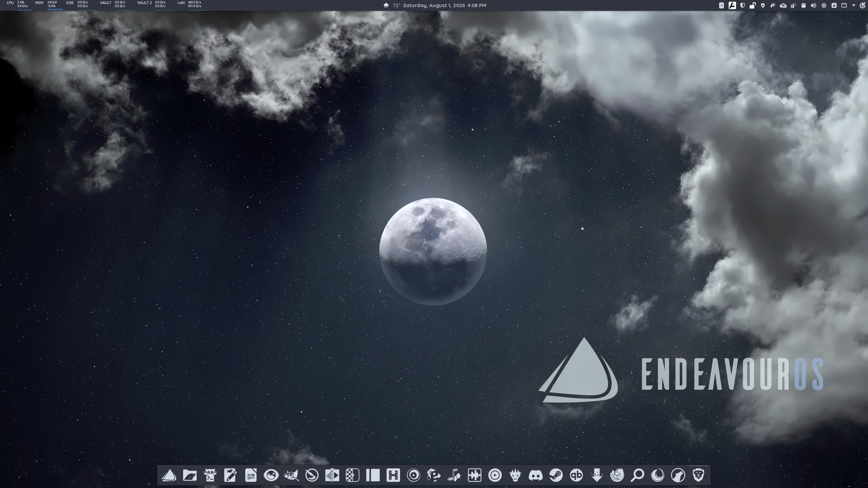Launch Steam from the dock
Image resolution: width=868 pixels, height=488 pixels.
point(556,475)
